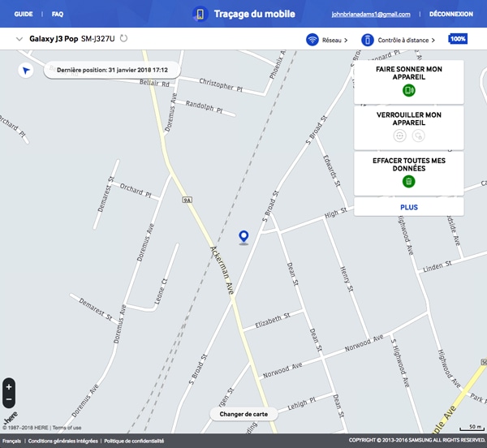Open the FAIRE SONNER MON APPAREIL card
Screen dimensions: 487x448
pos(409,82)
